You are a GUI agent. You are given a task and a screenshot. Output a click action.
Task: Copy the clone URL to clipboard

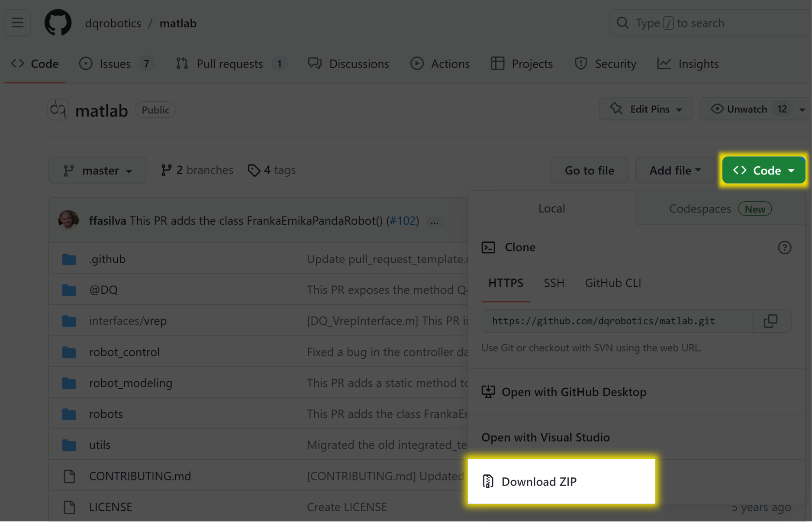(x=771, y=321)
